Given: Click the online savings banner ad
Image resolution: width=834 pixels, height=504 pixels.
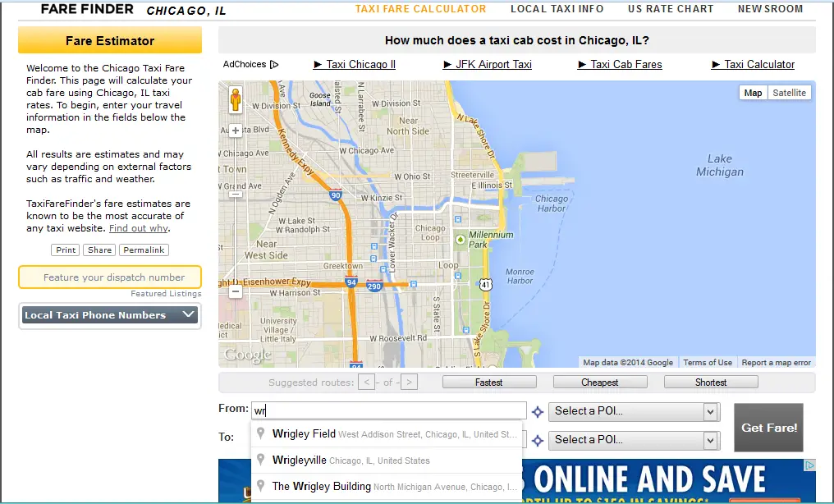Looking at the screenshot, I should pos(668,481).
